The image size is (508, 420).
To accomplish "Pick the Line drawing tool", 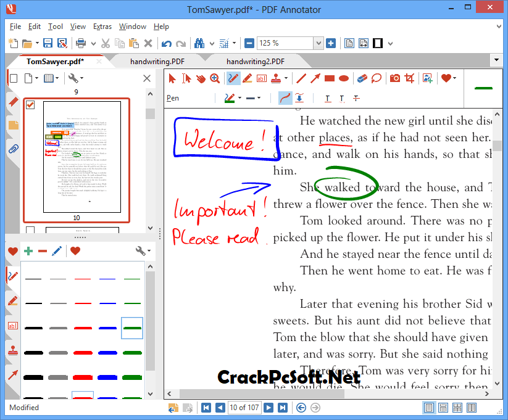I will [x=301, y=78].
